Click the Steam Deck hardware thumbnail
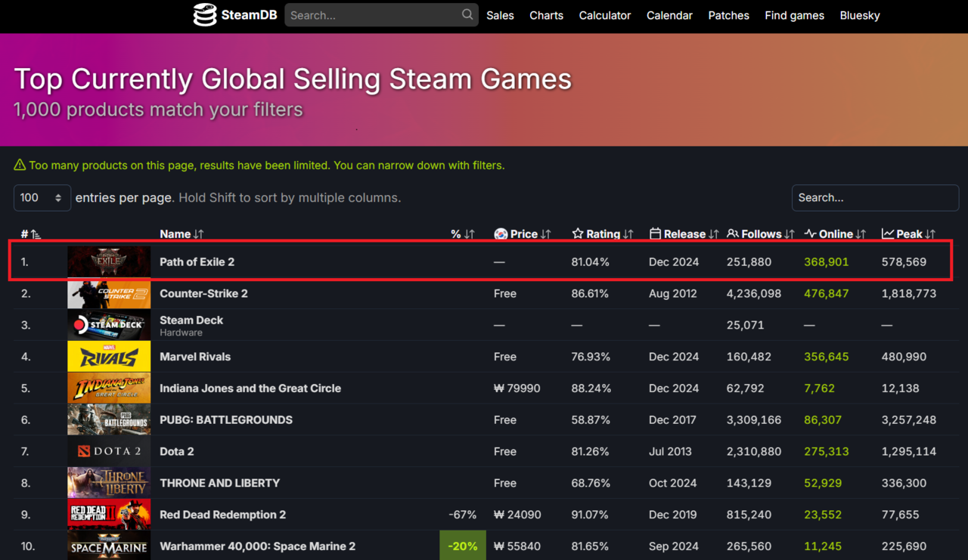This screenshot has width=968, height=560. pyautogui.click(x=109, y=325)
